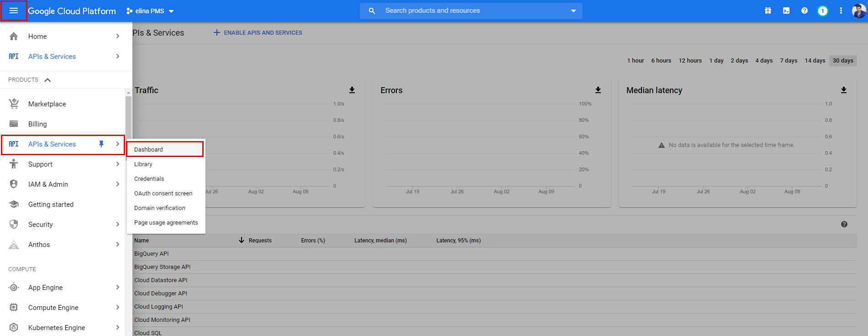868x336 pixels.
Task: Click the Security shield icon
Action: tap(14, 224)
